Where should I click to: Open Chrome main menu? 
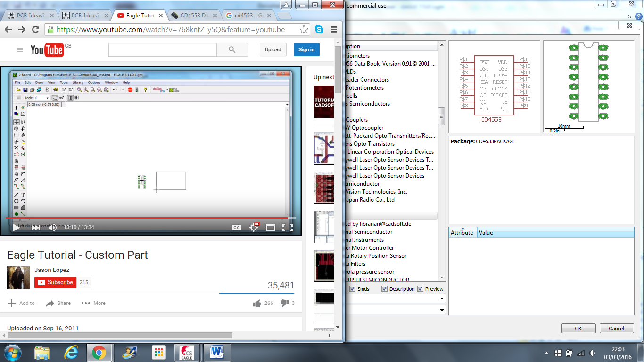point(334,29)
